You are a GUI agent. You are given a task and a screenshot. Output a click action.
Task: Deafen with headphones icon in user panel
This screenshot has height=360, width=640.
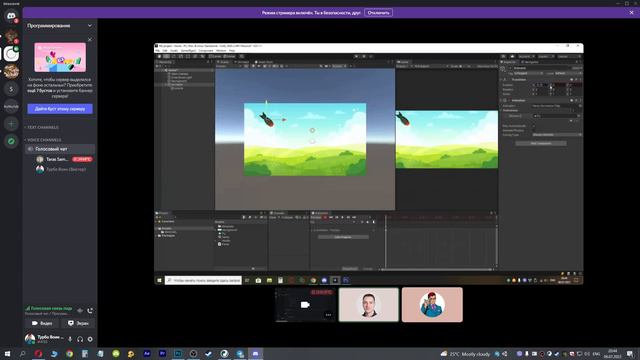tap(80, 339)
